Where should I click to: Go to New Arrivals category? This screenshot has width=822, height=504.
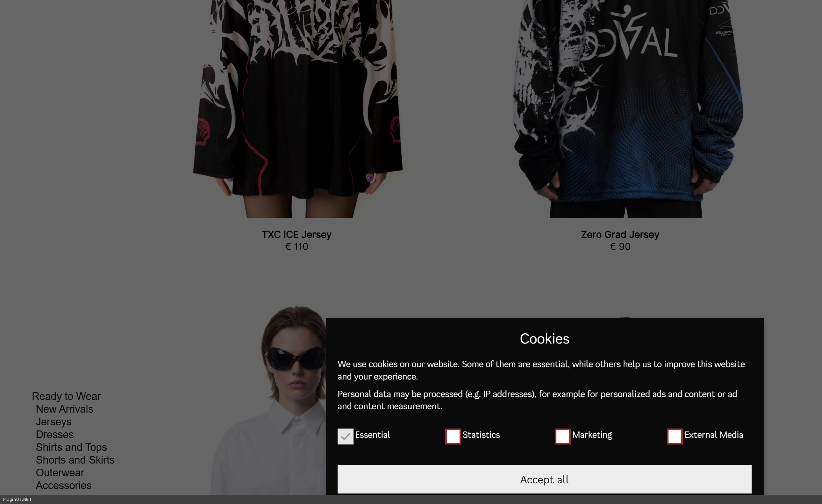click(64, 408)
